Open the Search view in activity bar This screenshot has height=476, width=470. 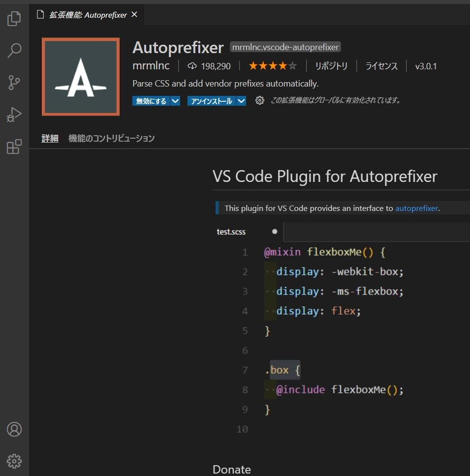tap(14, 50)
